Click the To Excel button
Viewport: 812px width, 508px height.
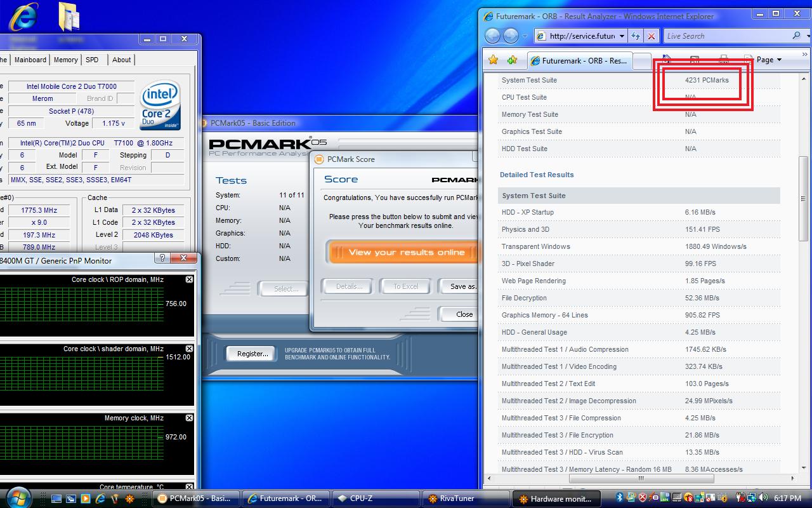(405, 286)
